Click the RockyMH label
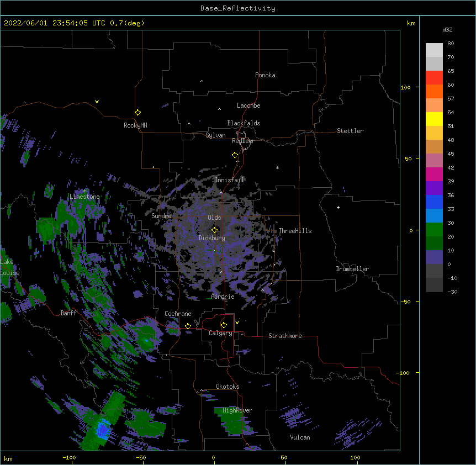Viewport: 476px width, 465px height. click(135, 125)
